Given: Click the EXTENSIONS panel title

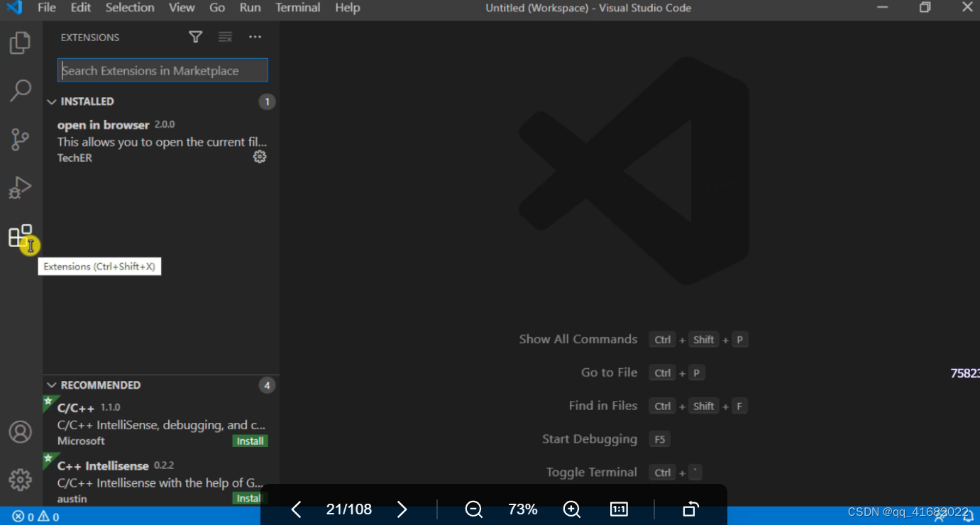Looking at the screenshot, I should click(90, 37).
